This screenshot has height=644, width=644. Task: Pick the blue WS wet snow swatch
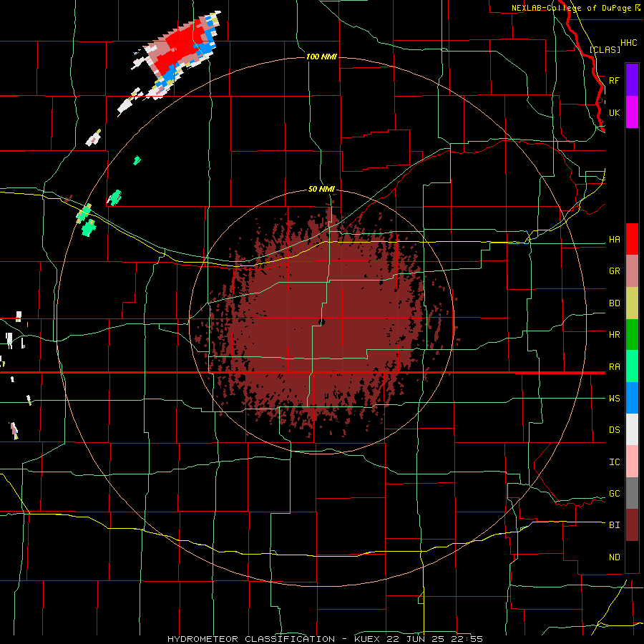[632, 398]
